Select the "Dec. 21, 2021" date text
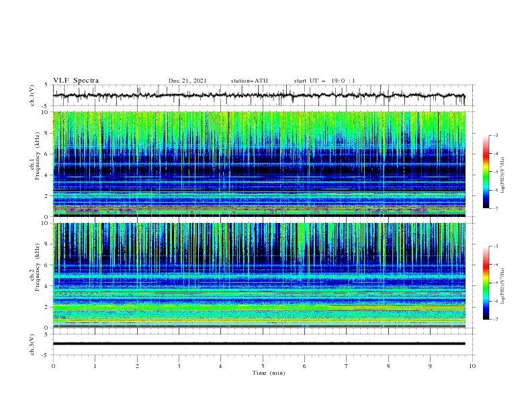Image resolution: width=532 pixels, height=411 pixels. tap(187, 81)
